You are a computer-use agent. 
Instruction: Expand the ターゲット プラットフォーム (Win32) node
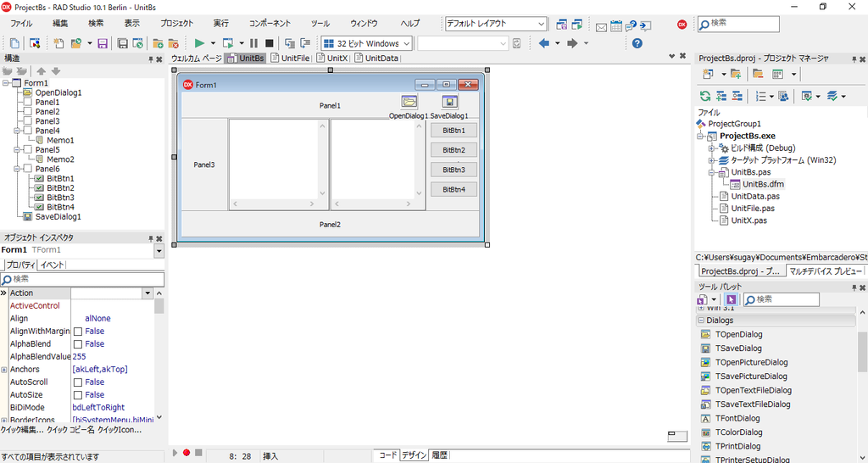(712, 160)
